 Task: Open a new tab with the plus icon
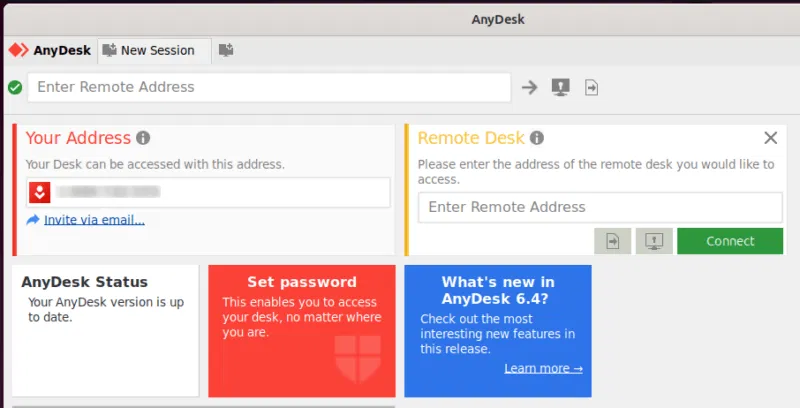(227, 50)
